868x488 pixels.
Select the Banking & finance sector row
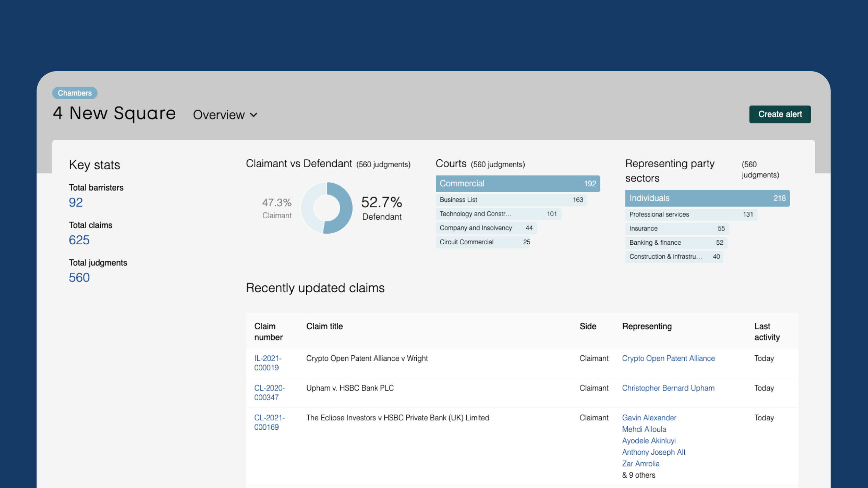676,243
